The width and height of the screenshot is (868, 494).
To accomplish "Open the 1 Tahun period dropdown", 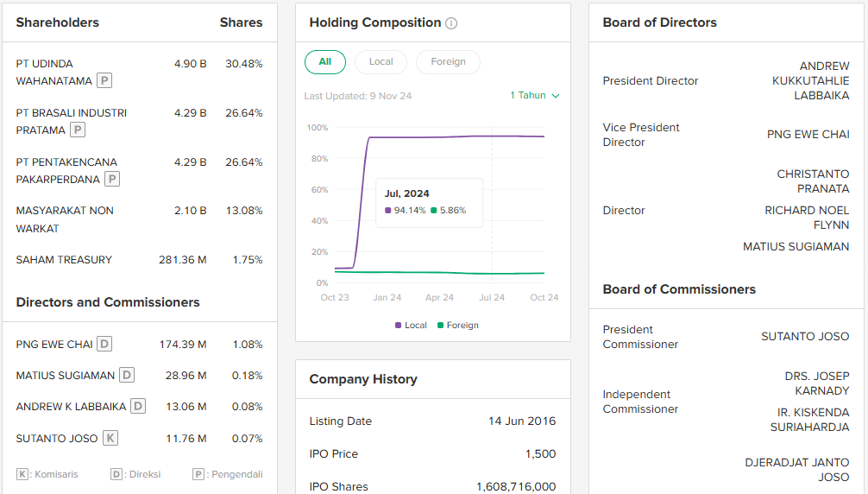I will point(528,96).
